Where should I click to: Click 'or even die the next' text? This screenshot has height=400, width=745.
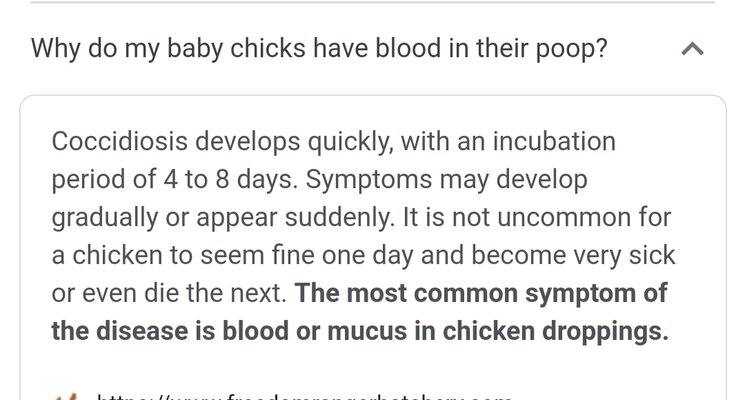[169, 293]
